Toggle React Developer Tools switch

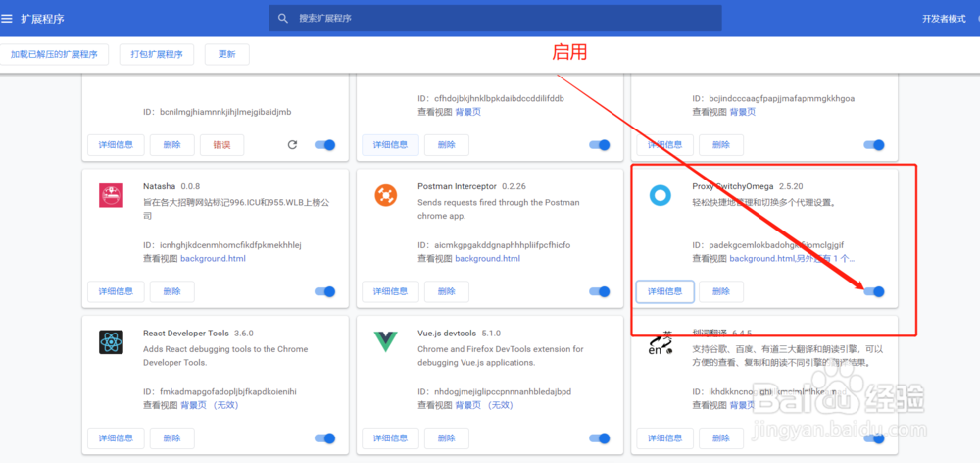(325, 437)
